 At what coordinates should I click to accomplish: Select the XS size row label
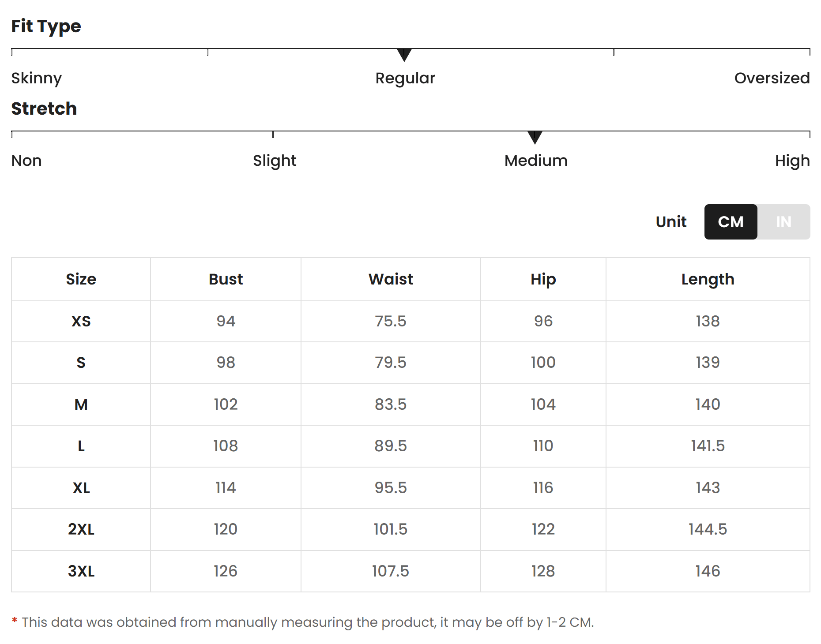click(x=81, y=321)
